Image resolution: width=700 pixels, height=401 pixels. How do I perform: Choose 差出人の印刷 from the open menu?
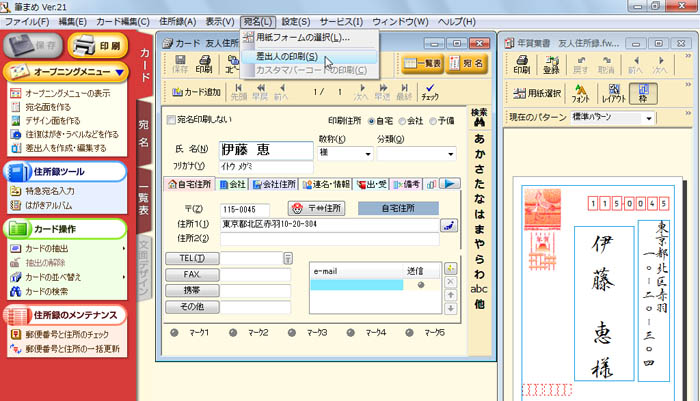[287, 56]
